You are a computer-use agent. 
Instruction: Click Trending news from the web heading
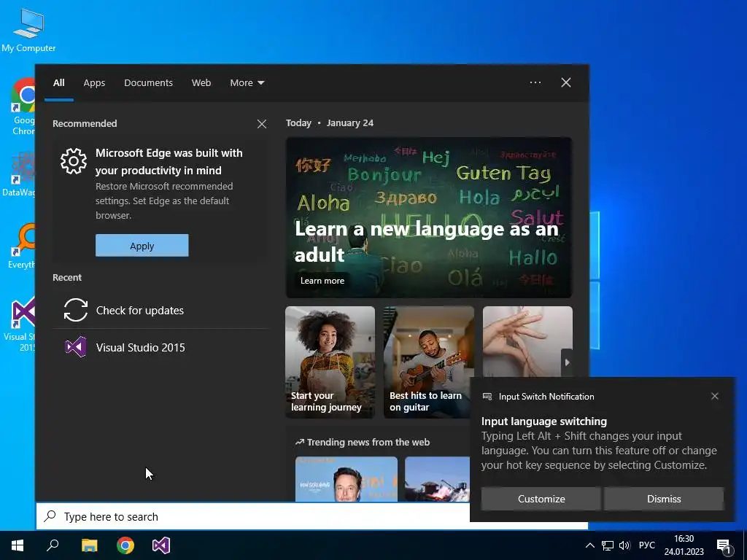(363, 442)
